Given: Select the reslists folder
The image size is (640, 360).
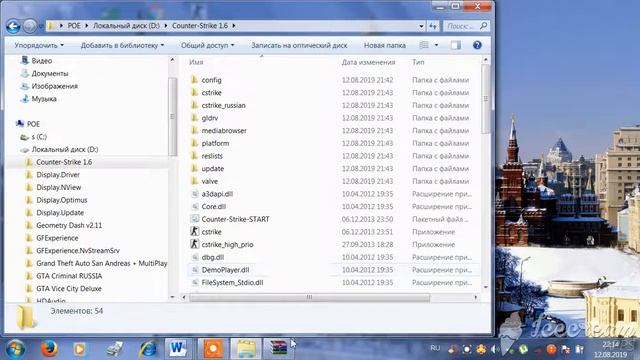Looking at the screenshot, I should (212, 156).
